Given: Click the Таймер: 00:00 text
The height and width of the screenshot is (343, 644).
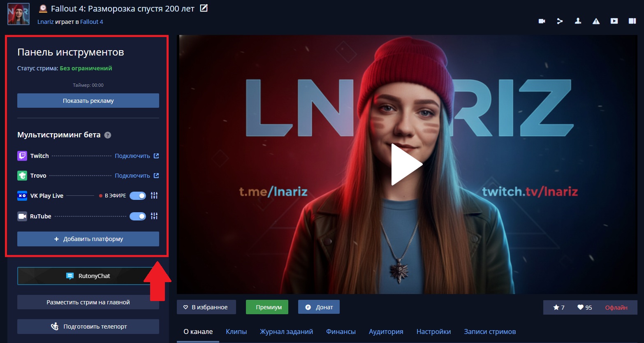Looking at the screenshot, I should click(x=88, y=85).
